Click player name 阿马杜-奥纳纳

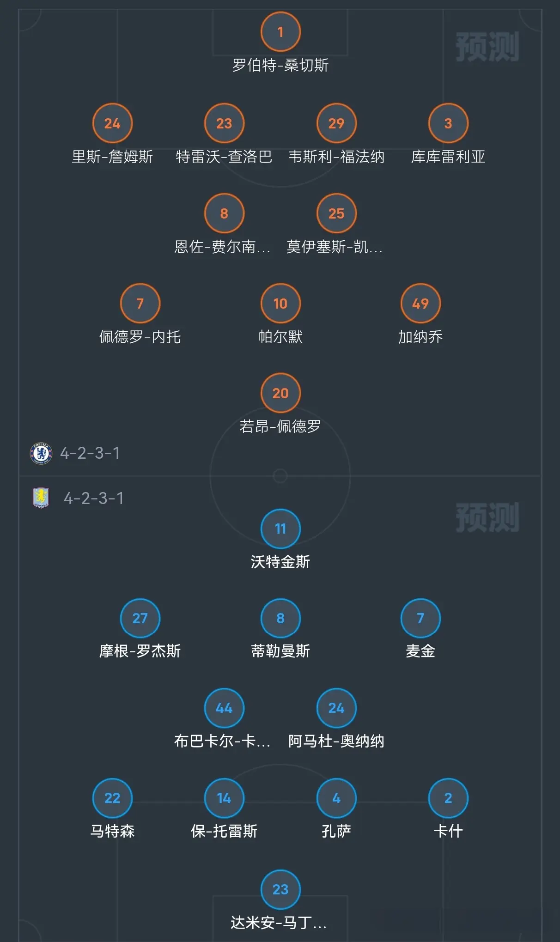336,741
